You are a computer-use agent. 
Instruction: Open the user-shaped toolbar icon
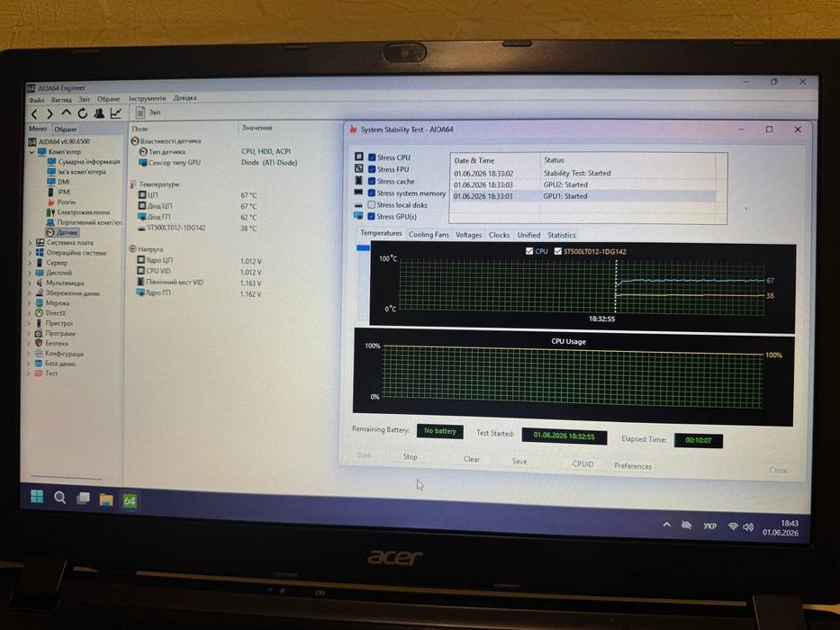99,113
